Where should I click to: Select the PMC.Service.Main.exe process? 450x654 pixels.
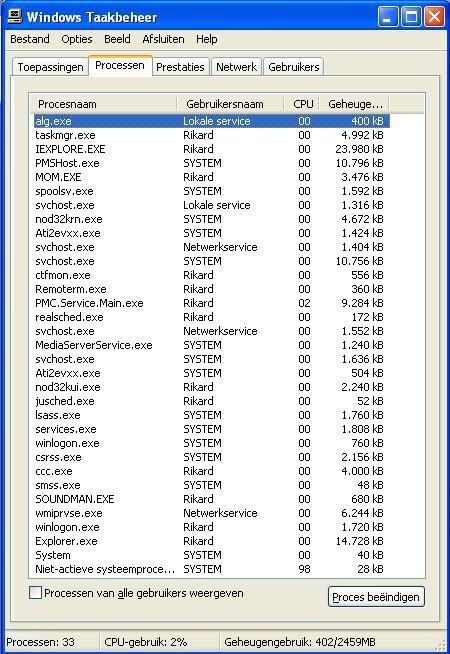(211, 303)
